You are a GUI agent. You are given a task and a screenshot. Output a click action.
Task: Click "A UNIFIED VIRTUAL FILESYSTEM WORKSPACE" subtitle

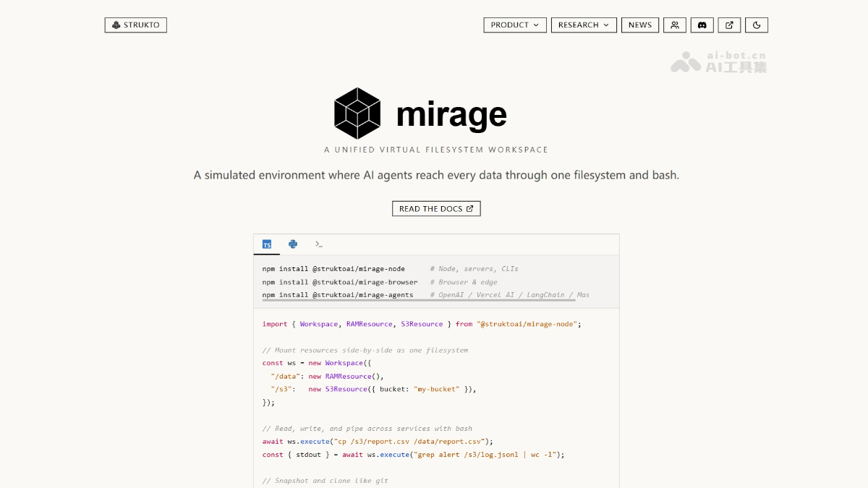pyautogui.click(x=436, y=150)
